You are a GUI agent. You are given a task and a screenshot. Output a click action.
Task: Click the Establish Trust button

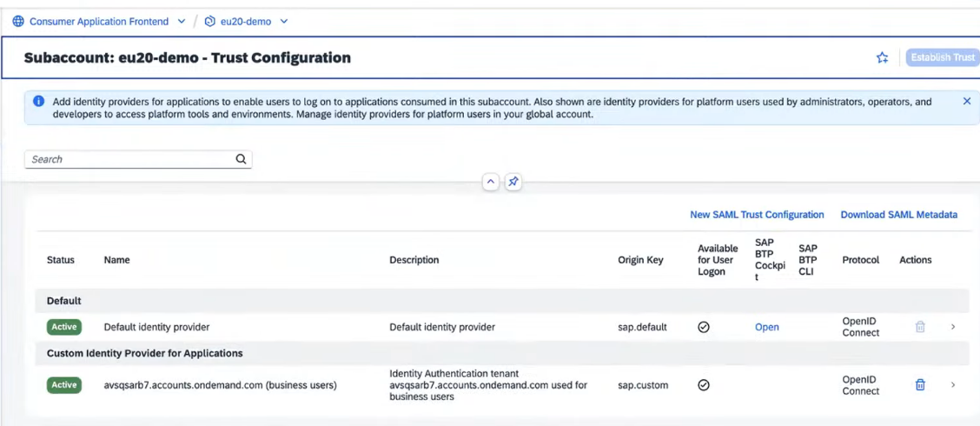point(942,57)
